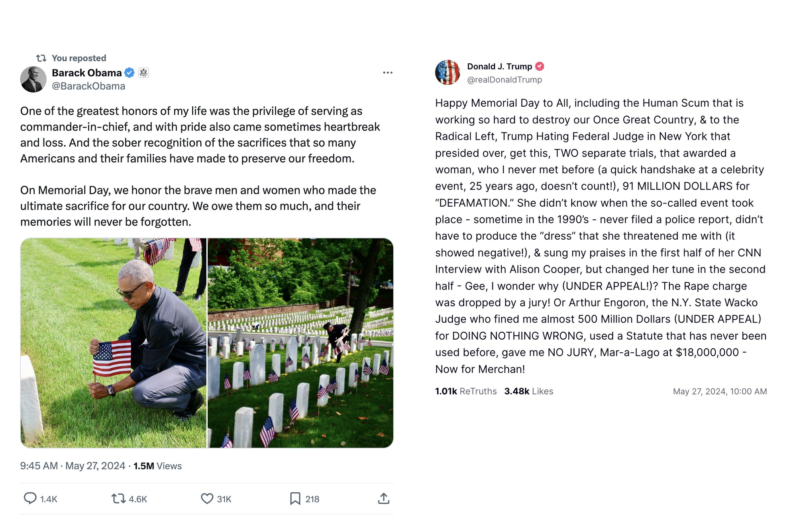Click the repost arrows icon
The height and width of the screenshot is (532, 797).
(x=118, y=499)
